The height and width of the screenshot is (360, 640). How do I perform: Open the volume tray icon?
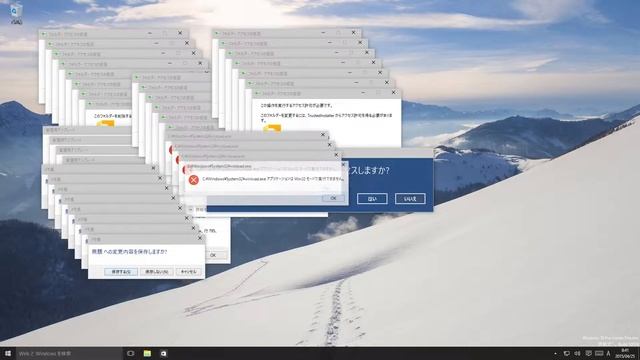[x=577, y=353]
